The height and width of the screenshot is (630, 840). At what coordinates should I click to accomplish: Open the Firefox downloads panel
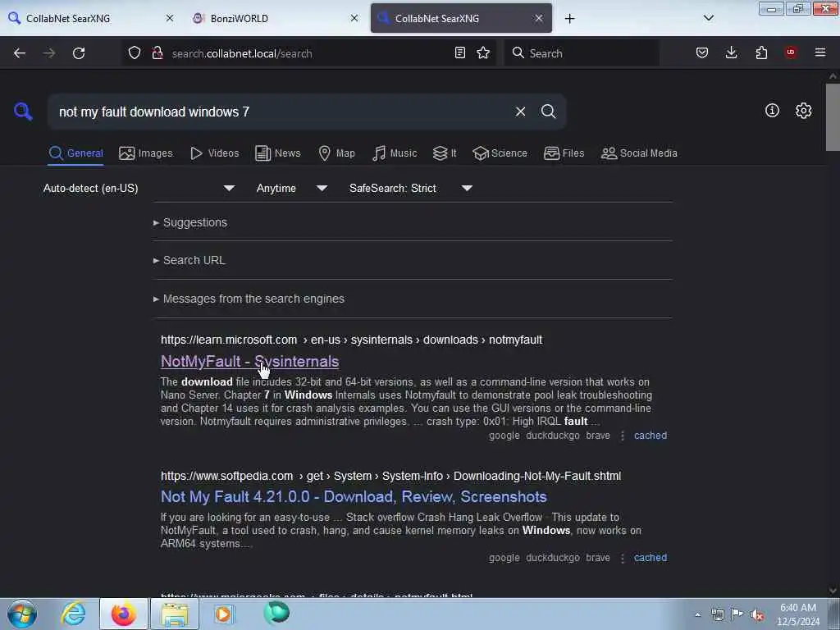(731, 52)
